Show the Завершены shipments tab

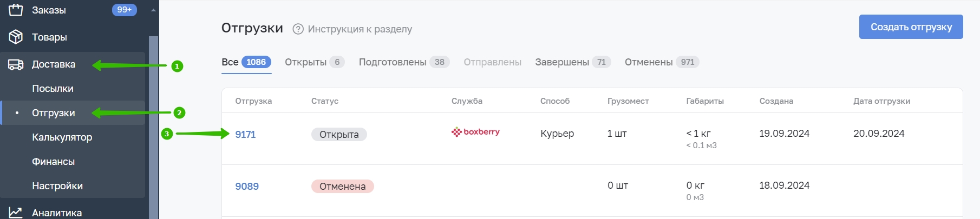click(x=573, y=62)
